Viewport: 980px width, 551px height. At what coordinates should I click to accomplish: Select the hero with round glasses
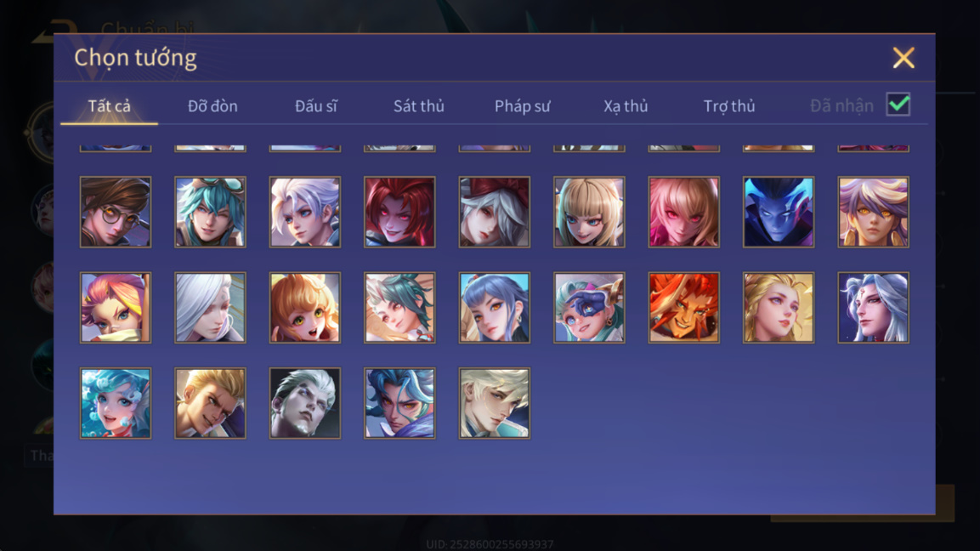[116, 212]
